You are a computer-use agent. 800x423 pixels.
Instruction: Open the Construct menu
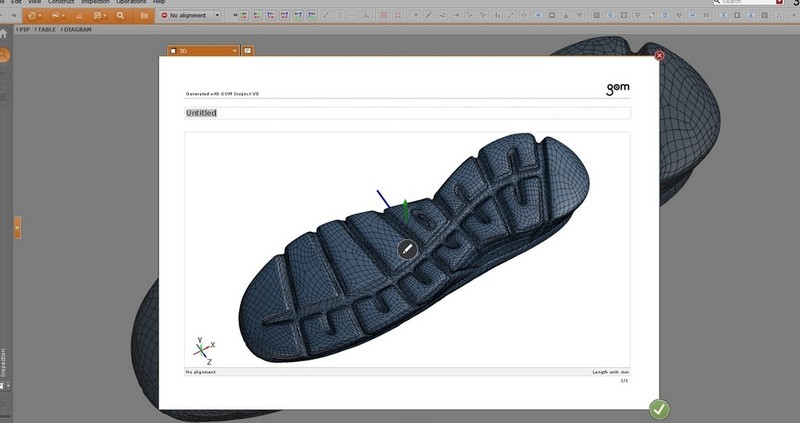[62, 2]
